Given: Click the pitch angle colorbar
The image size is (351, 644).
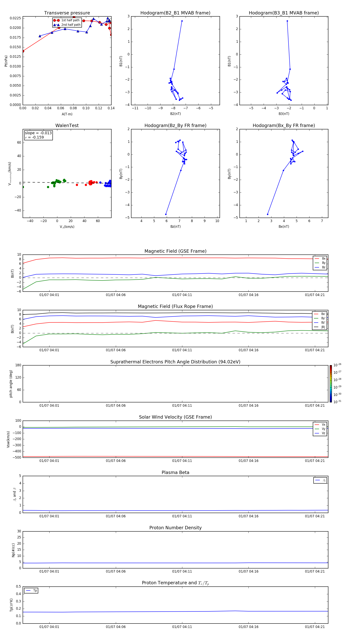Looking at the screenshot, I should (x=331, y=384).
